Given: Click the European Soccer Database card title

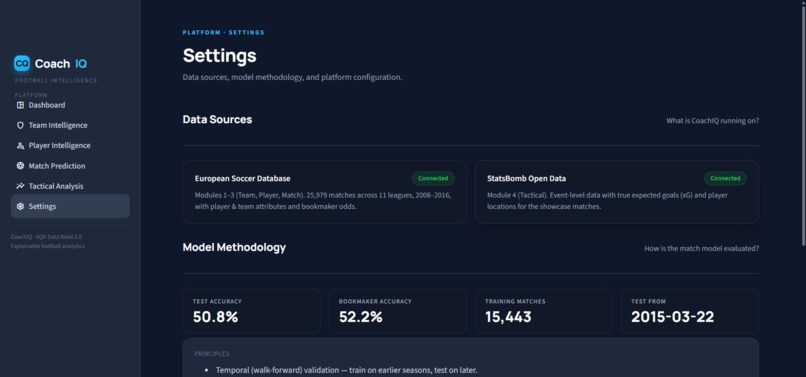Looking at the screenshot, I should (243, 178).
